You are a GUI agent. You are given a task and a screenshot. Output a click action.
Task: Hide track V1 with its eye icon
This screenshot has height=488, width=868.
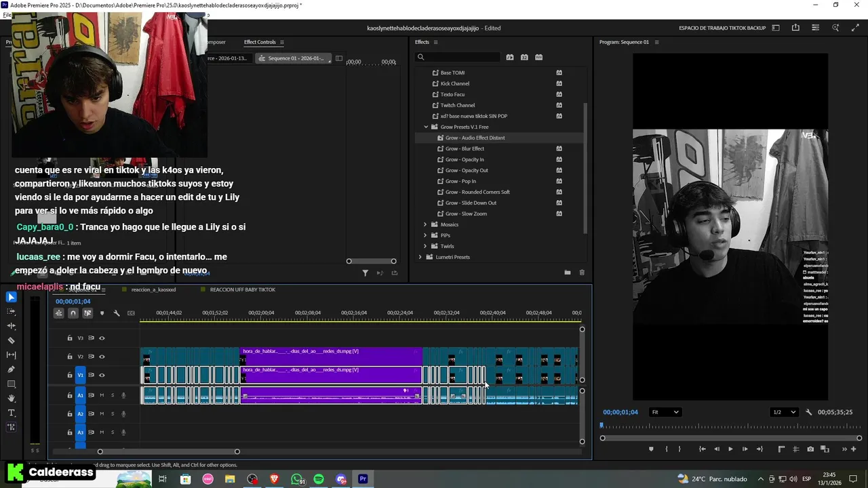click(102, 375)
